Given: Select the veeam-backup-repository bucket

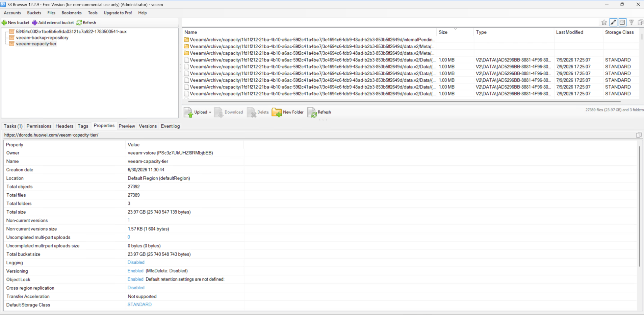Looking at the screenshot, I should 42,38.
